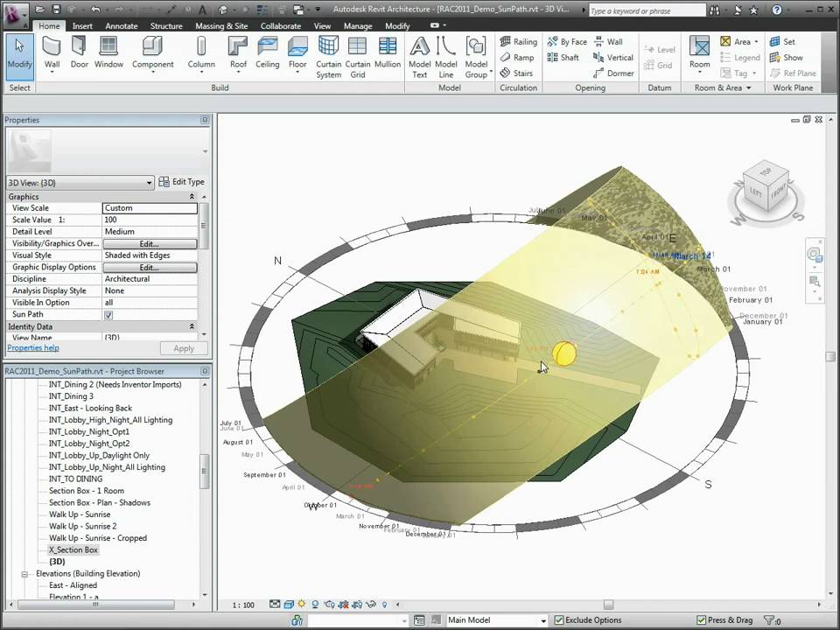The image size is (840, 630).
Task: Click the yellow sun in the viewport
Action: (564, 354)
